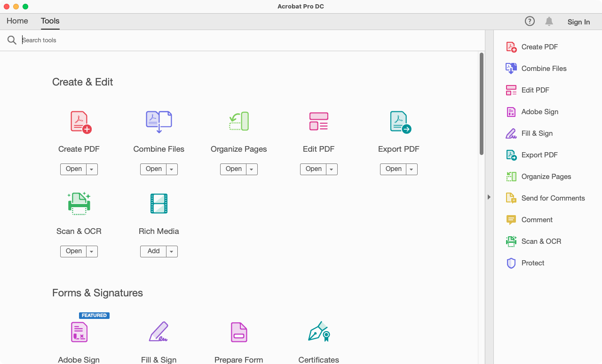
Task: Click the Organize Pages icon in main grid
Action: coord(239,122)
